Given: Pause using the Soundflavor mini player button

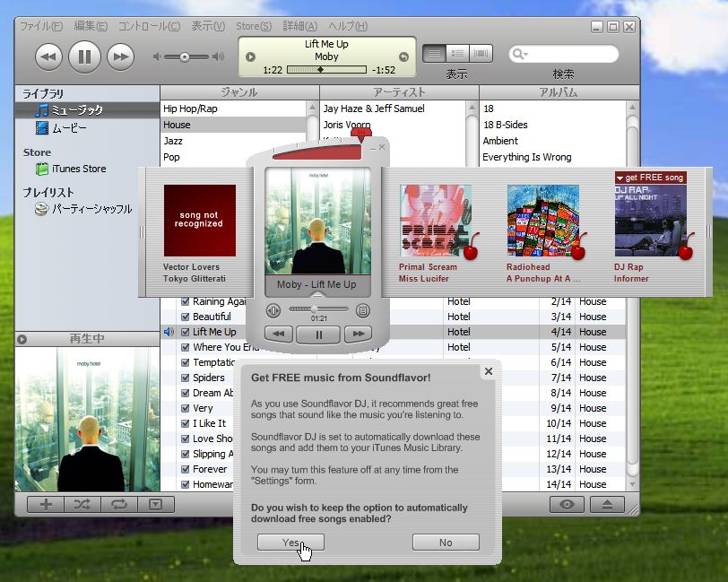Looking at the screenshot, I should 318,334.
